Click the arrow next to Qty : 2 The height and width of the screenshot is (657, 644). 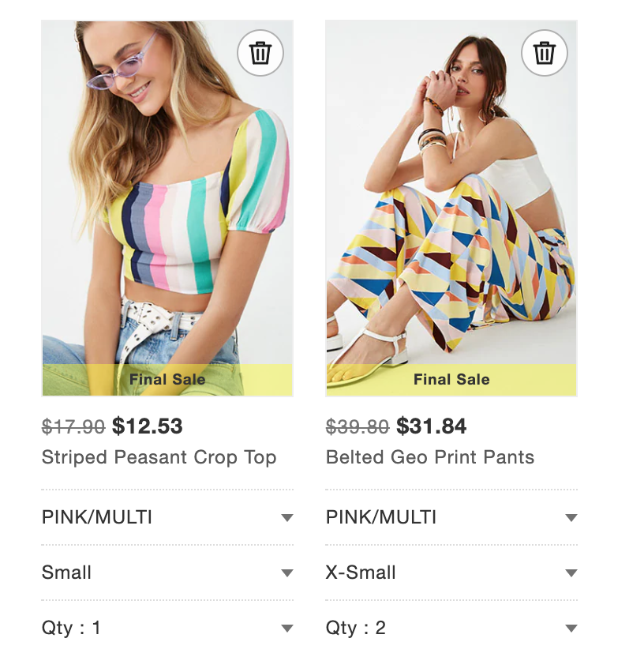click(571, 629)
